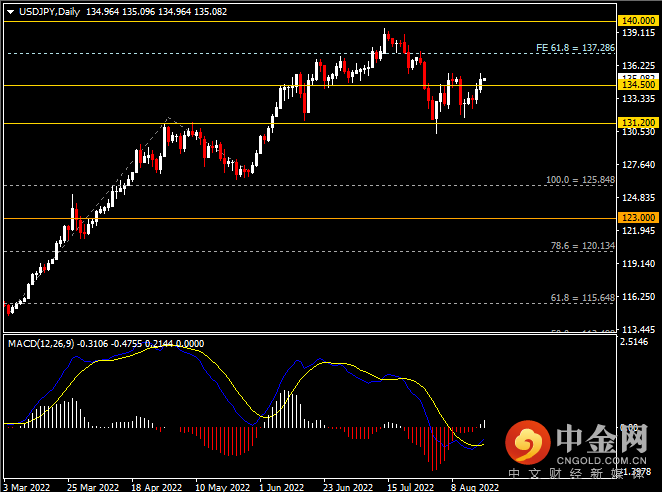Click the 113.445 price axis value
Image resolution: width=662 pixels, height=492 pixels.
pos(638,329)
